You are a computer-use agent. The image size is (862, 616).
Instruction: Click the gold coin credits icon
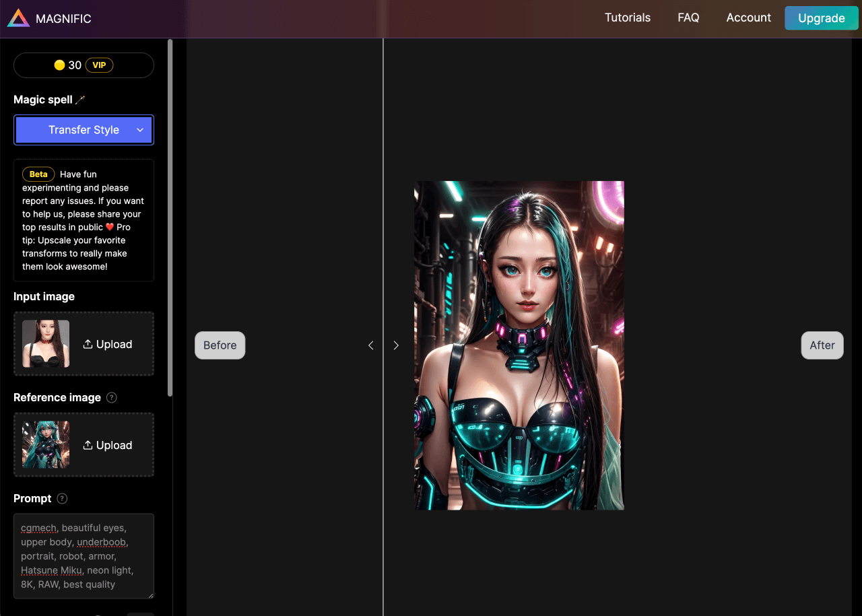[x=59, y=65]
